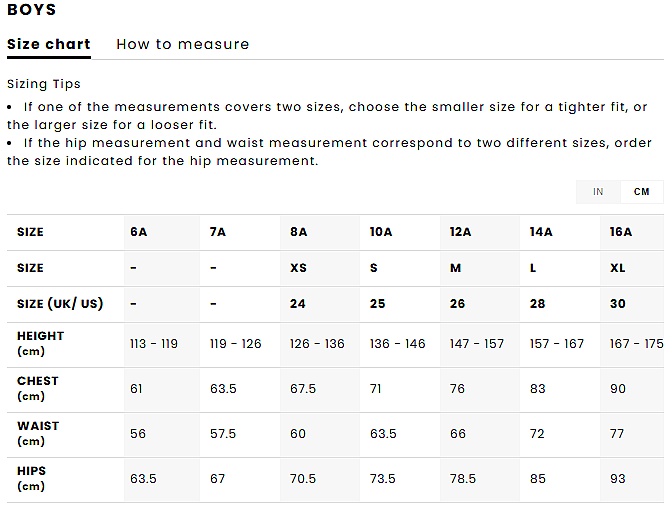Click the XS size cell

click(298, 268)
